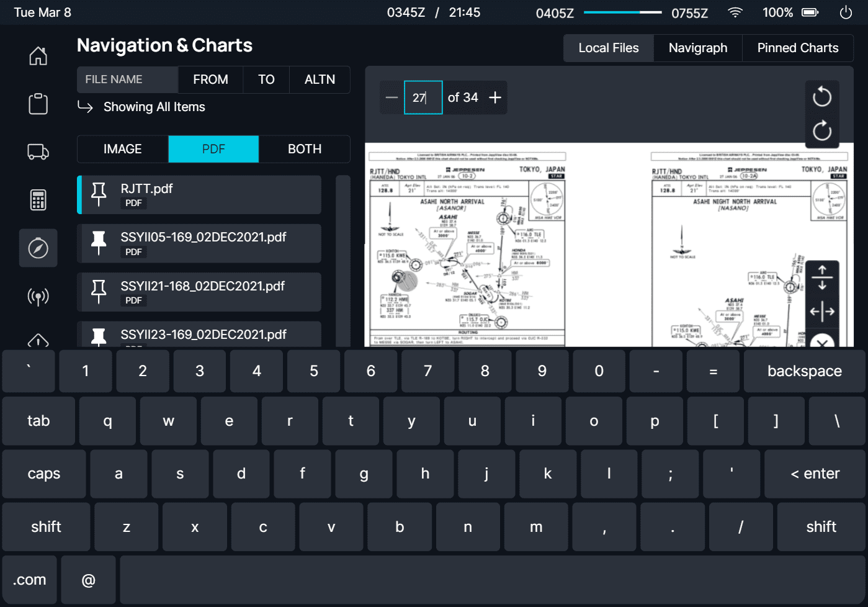Screen dimensions: 868x607
Task: Fit chart to vertical height
Action: point(822,276)
